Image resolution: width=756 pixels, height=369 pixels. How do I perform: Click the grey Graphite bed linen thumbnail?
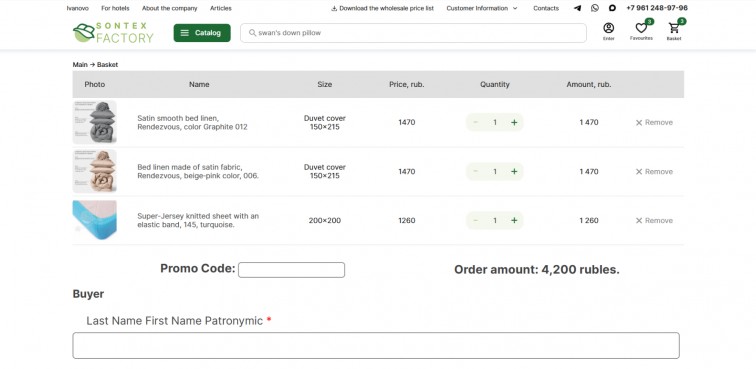point(94,123)
